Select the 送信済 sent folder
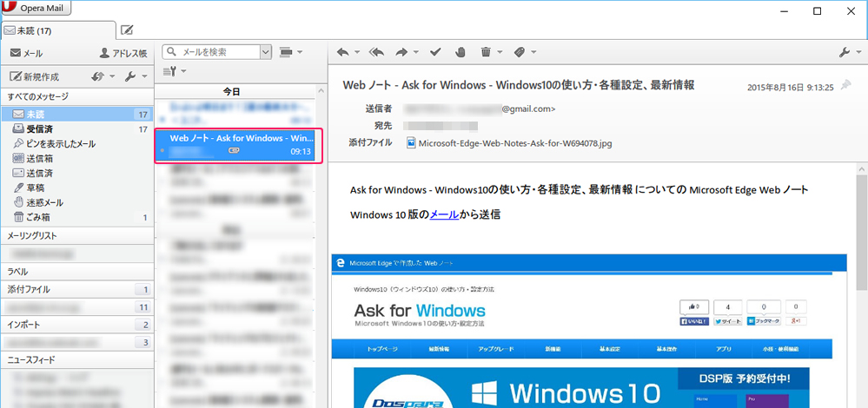Viewport: 868px width, 408px height. pos(77,173)
